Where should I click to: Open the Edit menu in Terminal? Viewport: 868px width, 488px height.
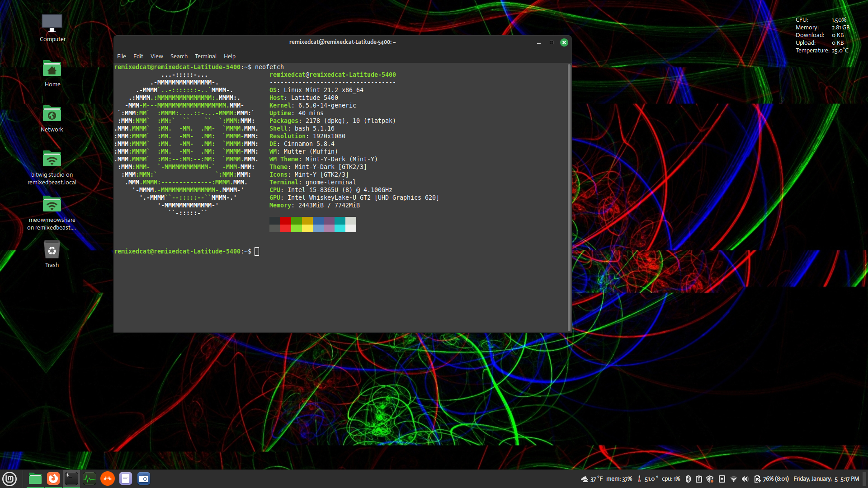tap(138, 56)
